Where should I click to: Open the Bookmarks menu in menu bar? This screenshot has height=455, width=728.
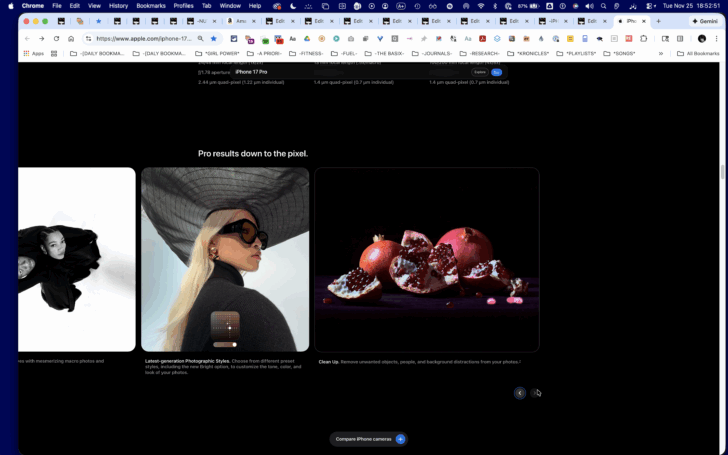pyautogui.click(x=151, y=6)
